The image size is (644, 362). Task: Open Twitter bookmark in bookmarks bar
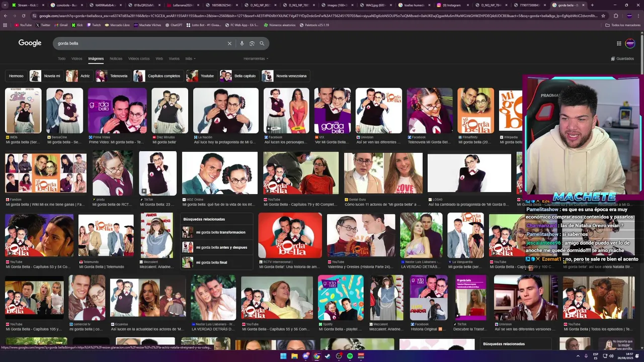pos(43,25)
